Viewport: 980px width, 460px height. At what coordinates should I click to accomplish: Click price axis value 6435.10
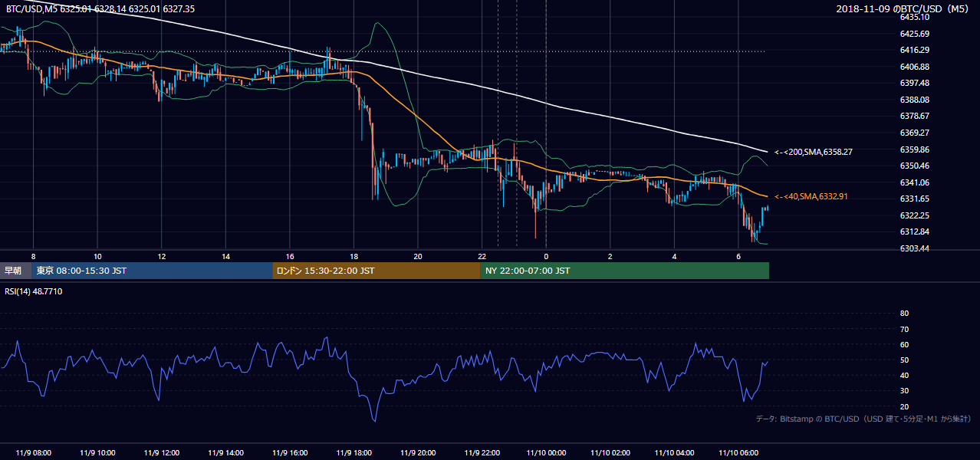pos(915,17)
